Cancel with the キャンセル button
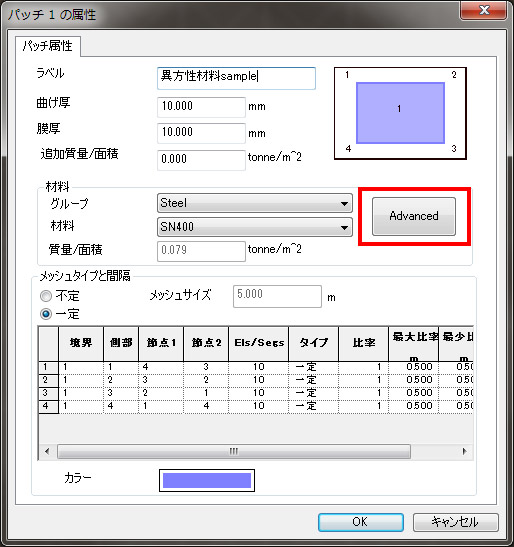 (x=455, y=522)
